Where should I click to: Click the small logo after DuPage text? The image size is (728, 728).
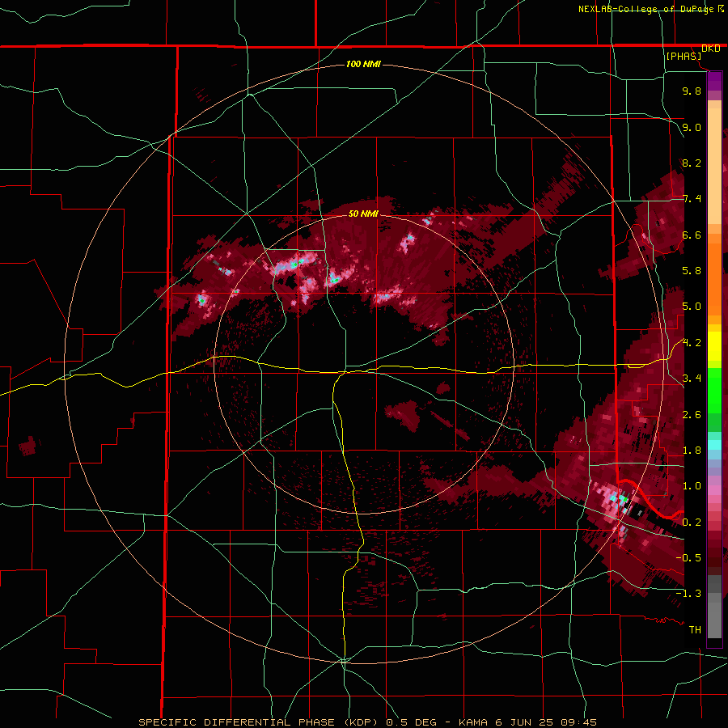721,9
